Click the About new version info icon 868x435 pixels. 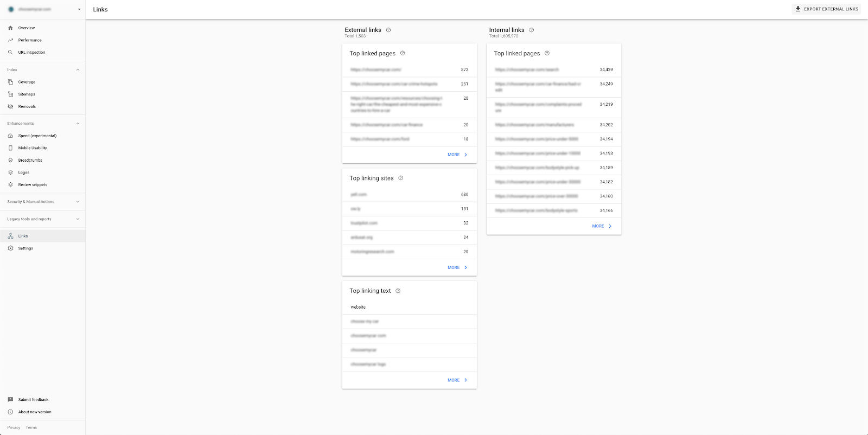point(10,412)
